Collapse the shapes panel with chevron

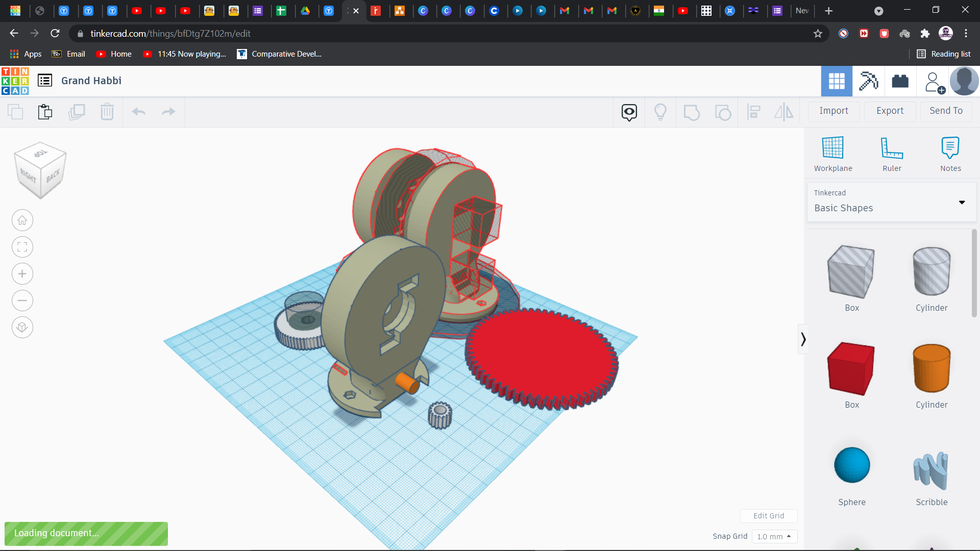[803, 339]
